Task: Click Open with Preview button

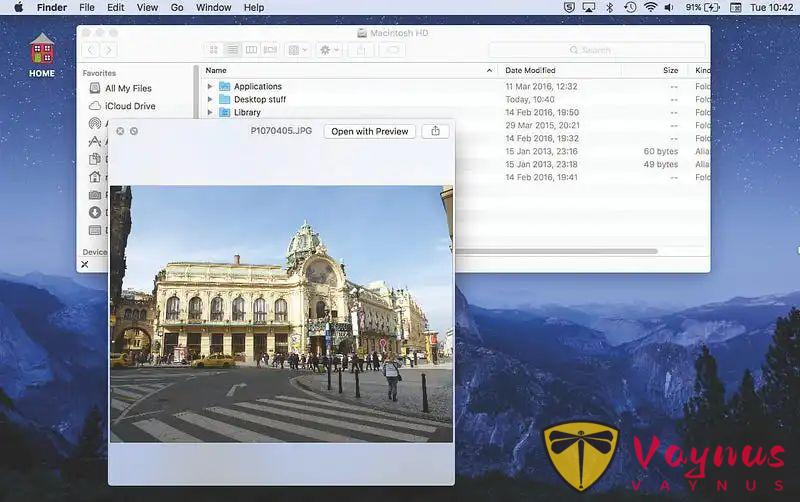Action: [x=370, y=131]
